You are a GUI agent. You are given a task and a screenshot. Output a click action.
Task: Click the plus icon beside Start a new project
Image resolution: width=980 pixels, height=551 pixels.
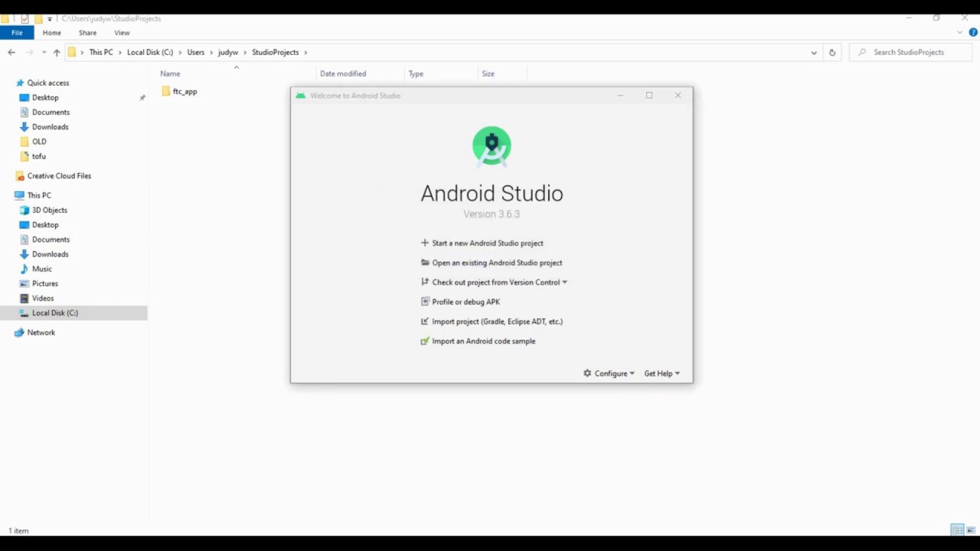point(425,243)
